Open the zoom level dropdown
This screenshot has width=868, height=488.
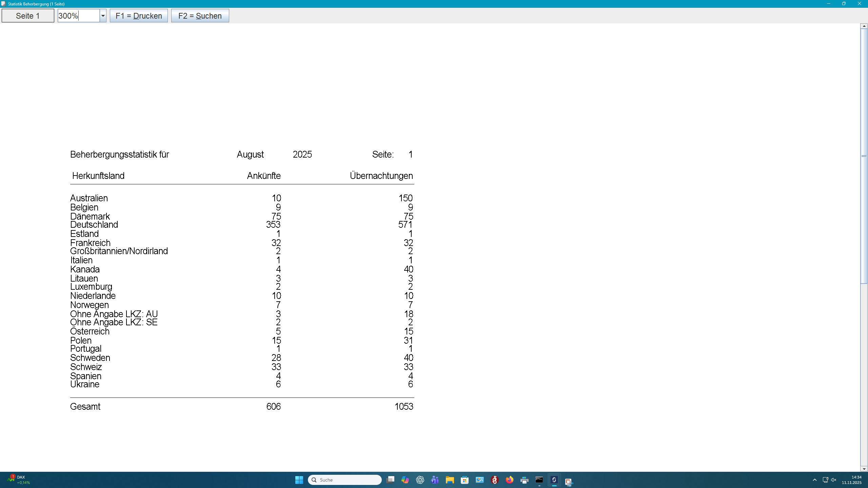103,16
